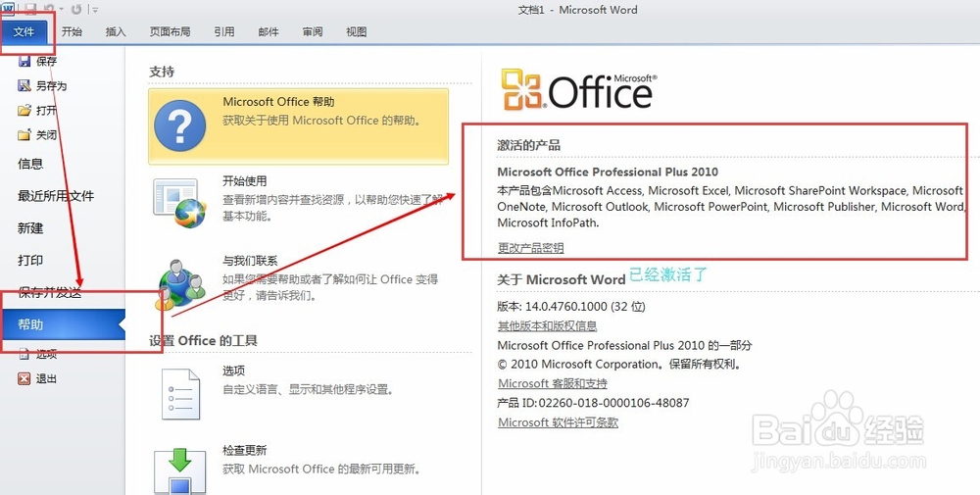
Task: Click the product ID 02260-018-0000106-48087 text
Action: click(x=613, y=403)
